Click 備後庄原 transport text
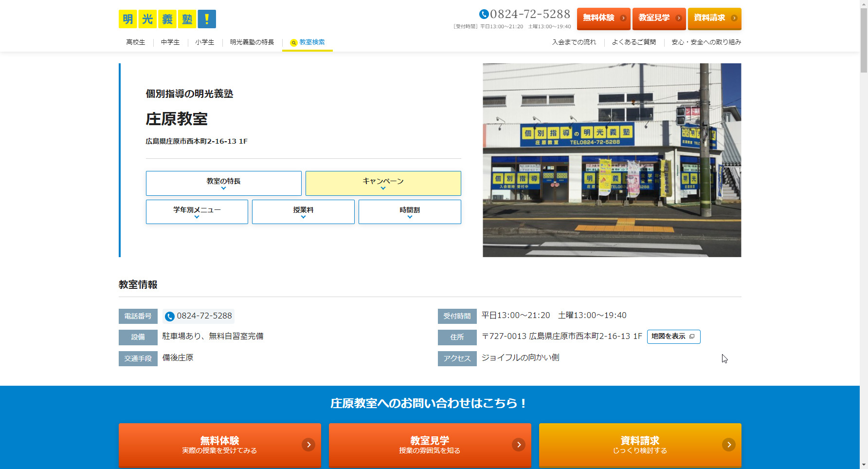The image size is (868, 469). pyautogui.click(x=178, y=358)
